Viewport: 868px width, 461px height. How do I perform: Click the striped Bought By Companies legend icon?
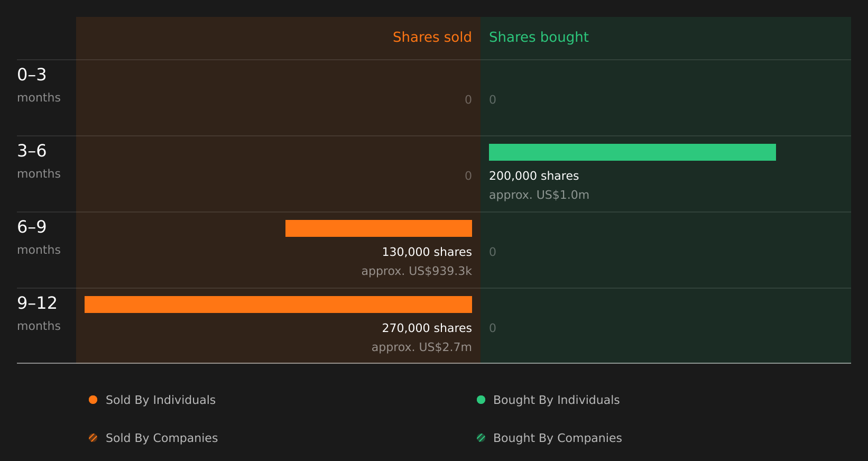click(x=481, y=438)
